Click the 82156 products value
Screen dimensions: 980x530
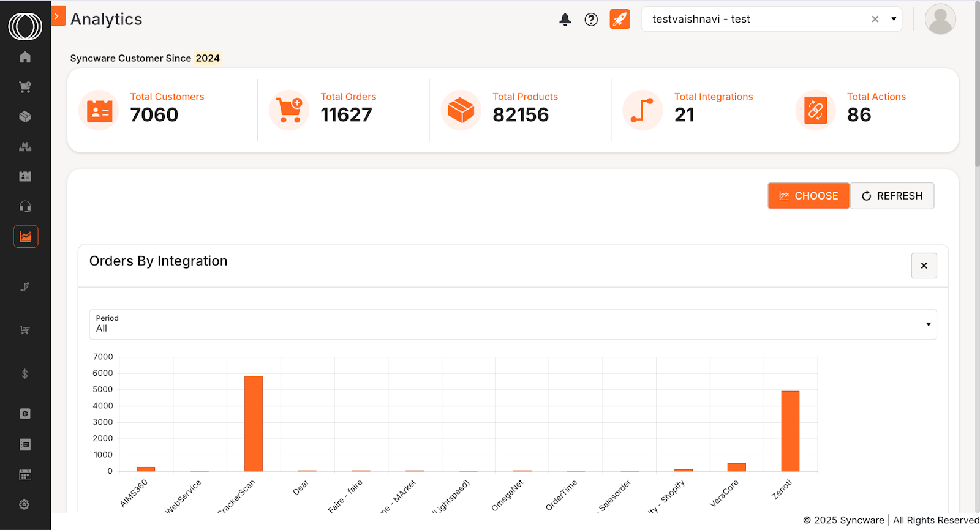point(521,114)
